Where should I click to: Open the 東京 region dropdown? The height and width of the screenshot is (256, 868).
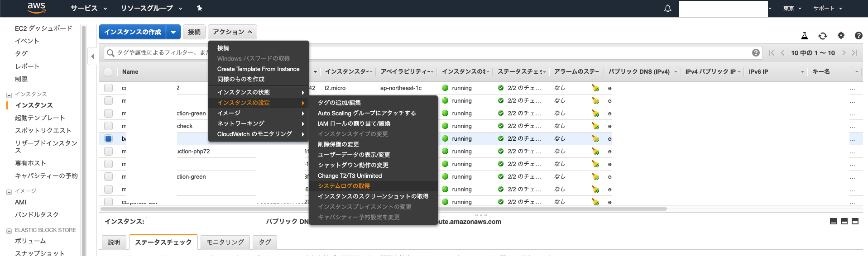(x=792, y=8)
